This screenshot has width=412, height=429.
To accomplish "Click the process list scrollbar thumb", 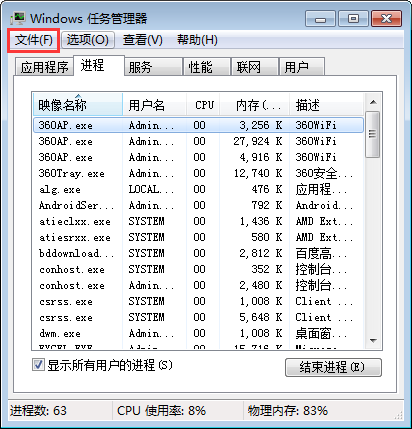I will click(x=373, y=134).
